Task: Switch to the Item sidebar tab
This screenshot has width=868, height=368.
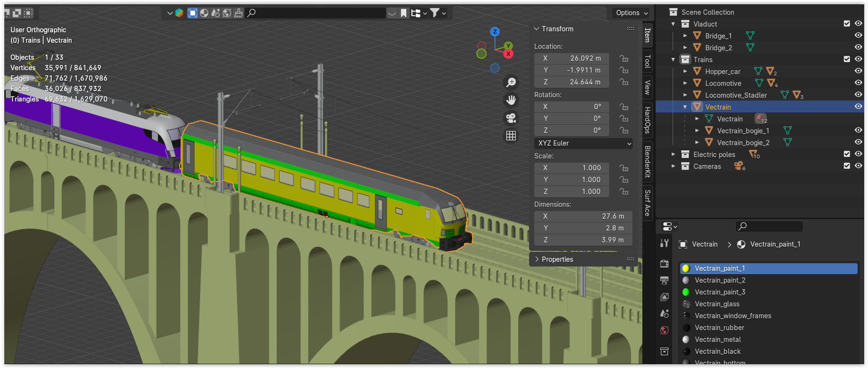Action: 648,35
